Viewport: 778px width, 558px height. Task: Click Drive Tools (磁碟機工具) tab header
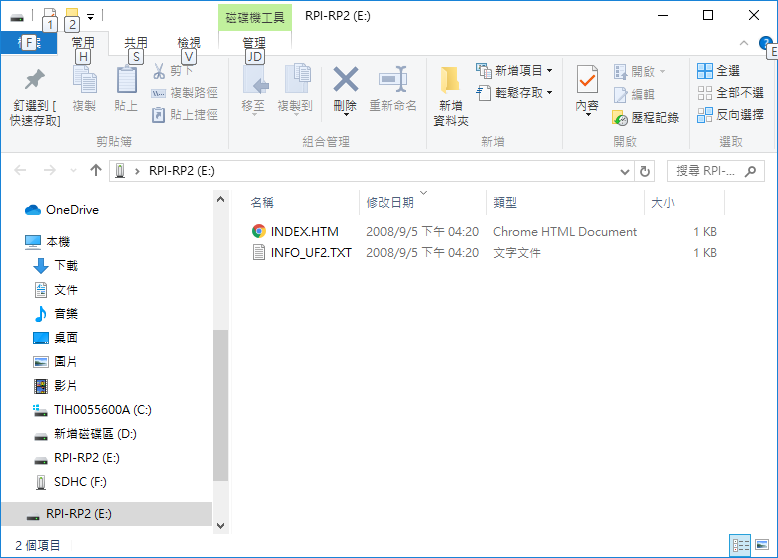pos(255,18)
